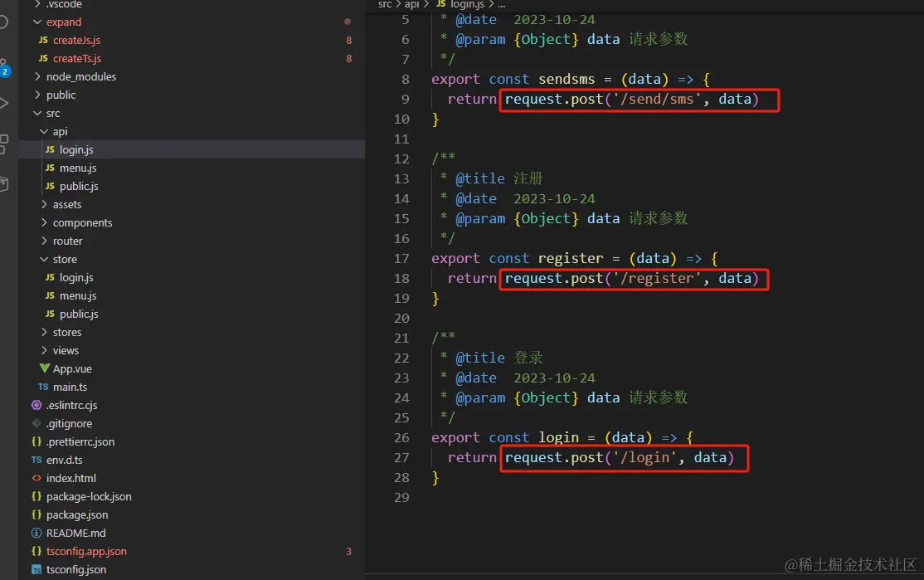This screenshot has width=924, height=580.
Task: Click the JS icon beside createJs.js
Action: (43, 40)
